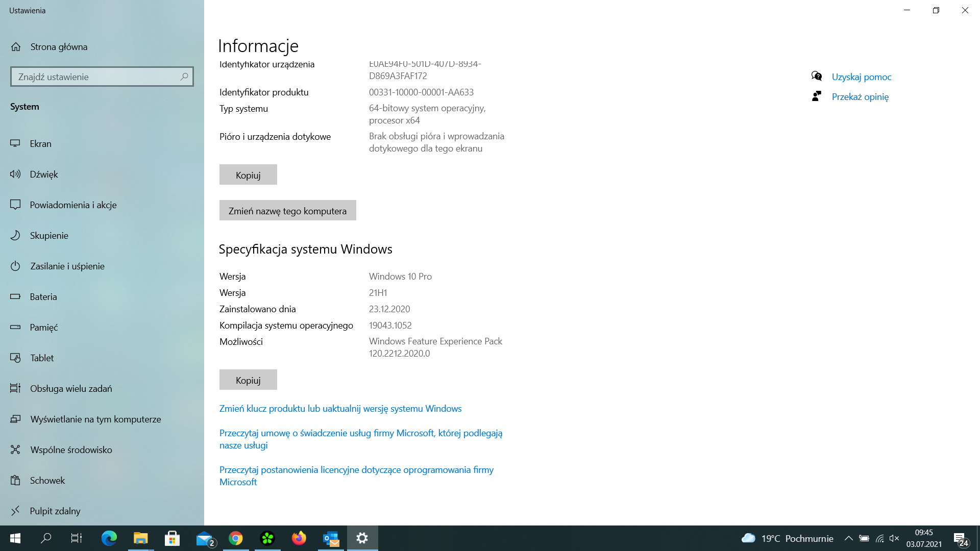Image resolution: width=980 pixels, height=551 pixels.
Task: Click the Pamięć storage icon
Action: [x=15, y=327]
